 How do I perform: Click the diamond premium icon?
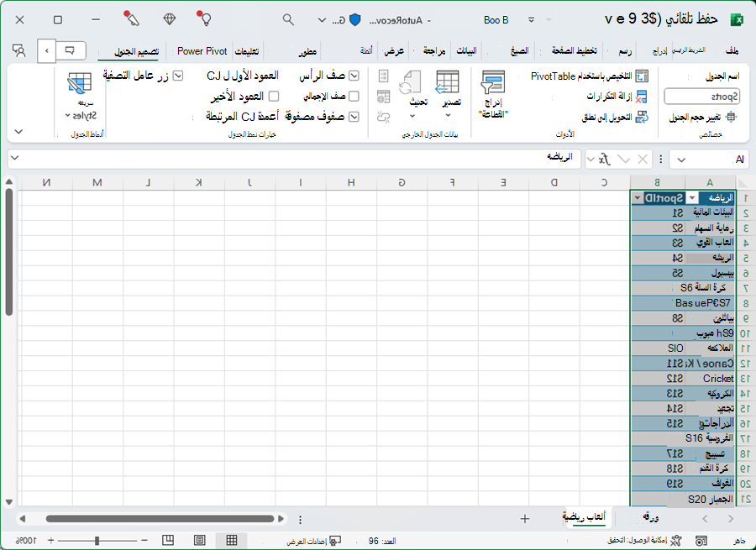click(169, 19)
